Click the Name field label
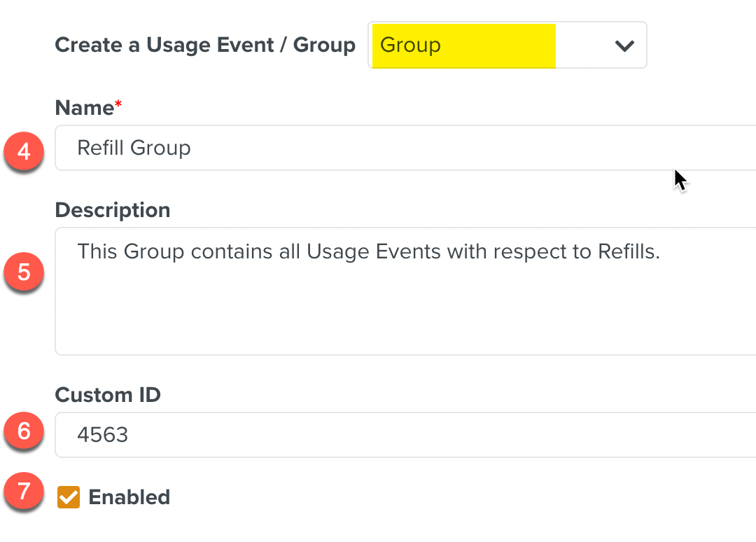 88,108
